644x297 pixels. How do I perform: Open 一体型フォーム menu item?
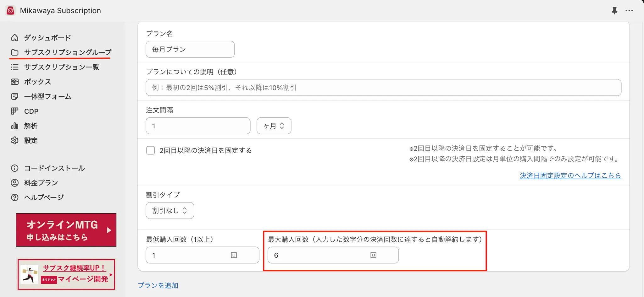tap(47, 96)
